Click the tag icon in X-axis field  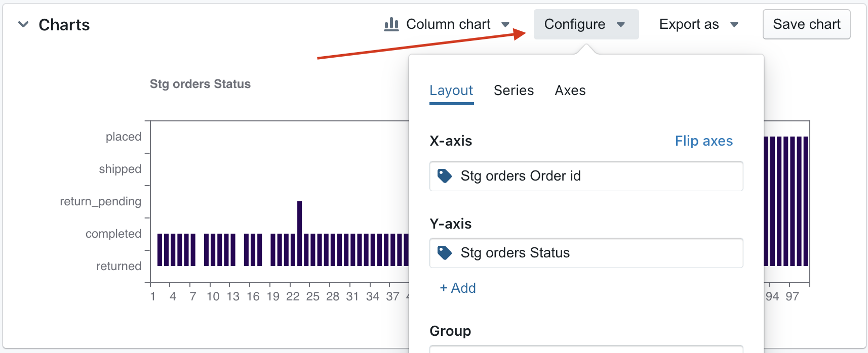click(x=444, y=176)
